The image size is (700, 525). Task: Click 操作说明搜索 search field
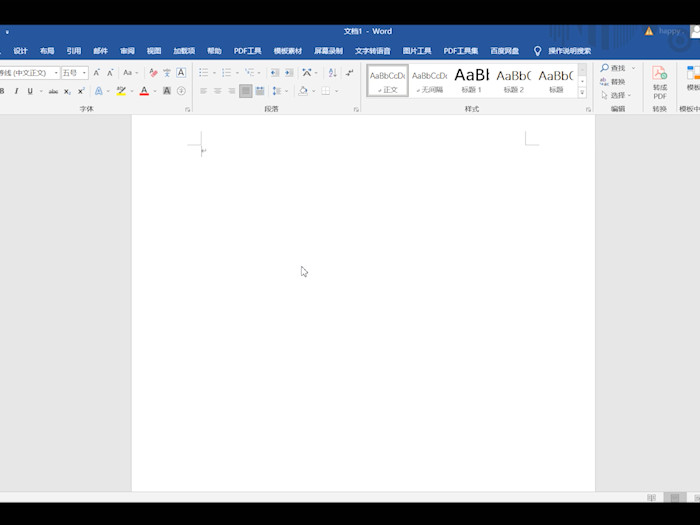point(570,51)
